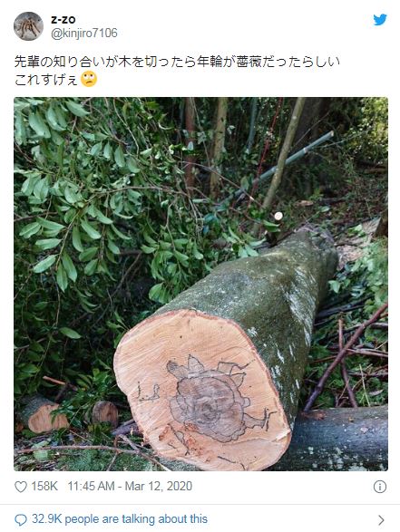Click the small cut log stump in photo corner
400x532 pixels.
(47, 417)
